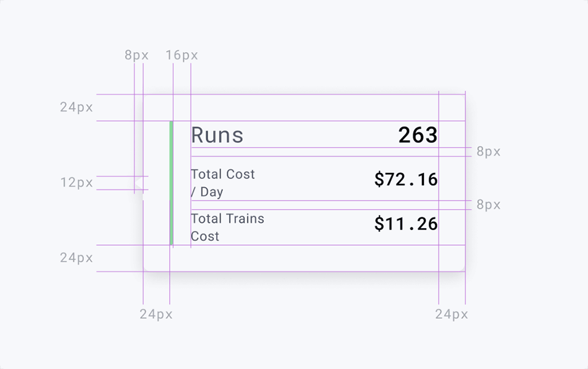The width and height of the screenshot is (588, 369).
Task: Click the Runs heading label
Action: click(x=217, y=135)
